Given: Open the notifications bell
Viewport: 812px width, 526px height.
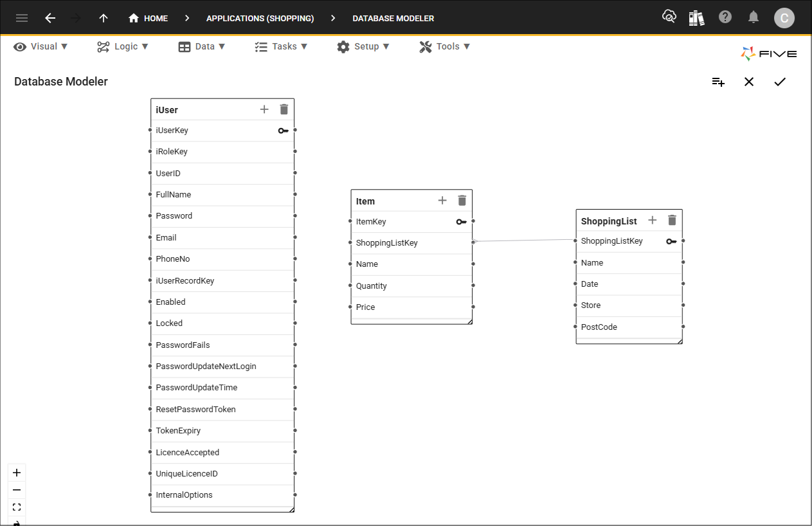Looking at the screenshot, I should coord(753,17).
